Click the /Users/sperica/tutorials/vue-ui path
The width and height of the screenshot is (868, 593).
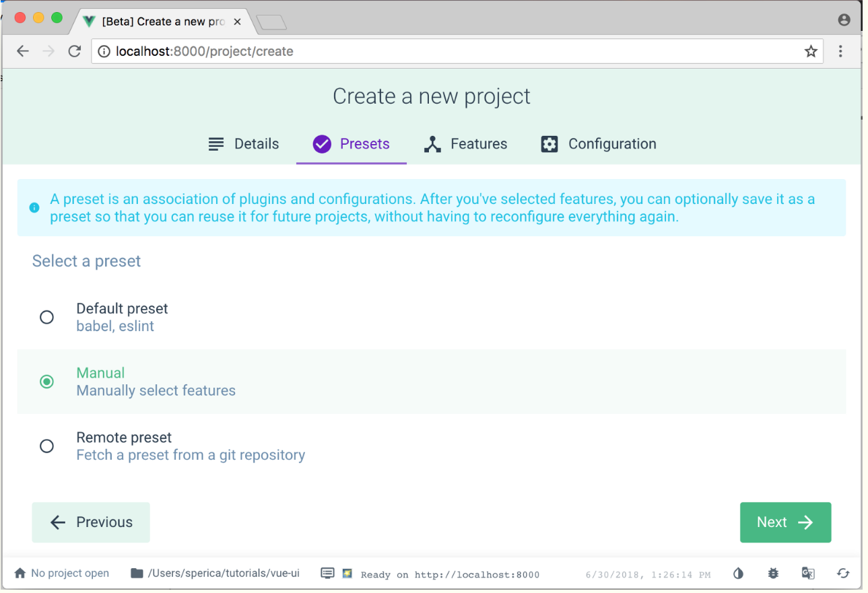click(224, 573)
